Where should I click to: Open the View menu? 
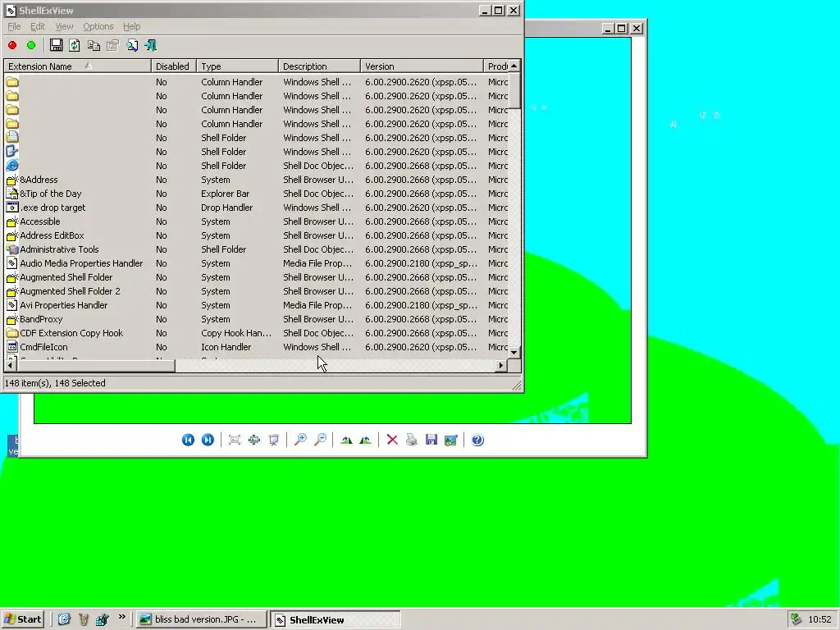click(x=64, y=26)
